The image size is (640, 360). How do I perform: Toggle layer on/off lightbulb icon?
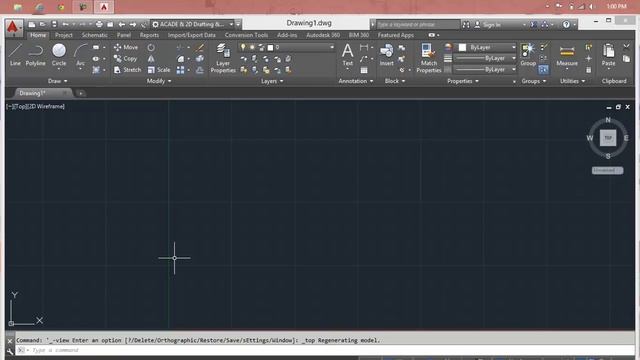pyautogui.click(x=243, y=47)
